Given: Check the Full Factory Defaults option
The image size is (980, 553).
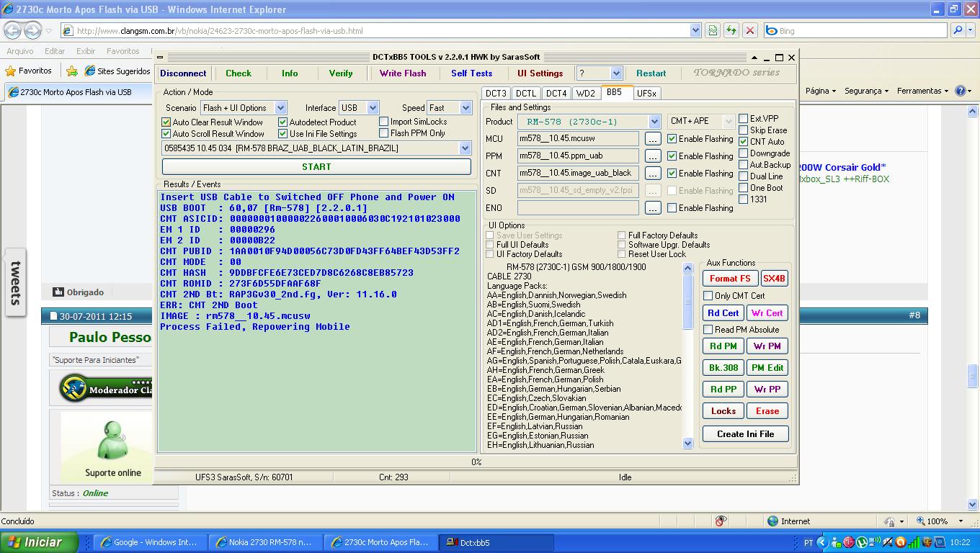Looking at the screenshot, I should tap(622, 235).
